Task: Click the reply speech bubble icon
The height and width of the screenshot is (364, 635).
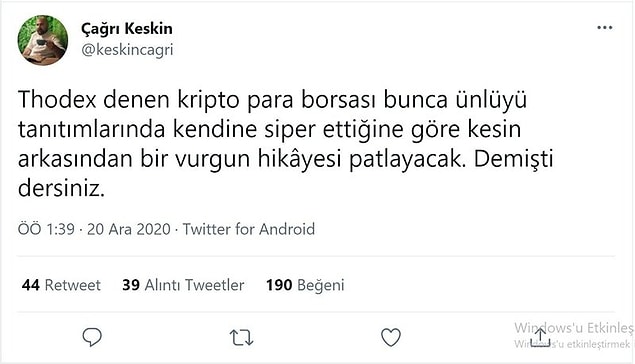Action: click(92, 337)
